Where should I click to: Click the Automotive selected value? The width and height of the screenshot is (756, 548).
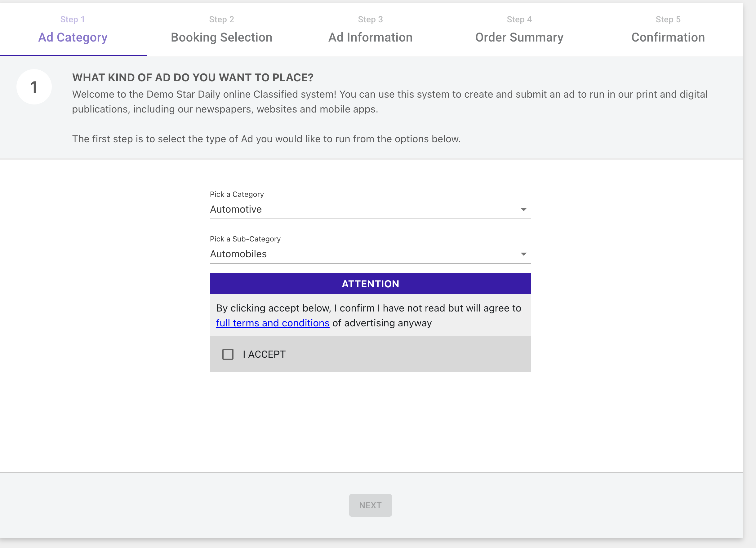click(236, 210)
